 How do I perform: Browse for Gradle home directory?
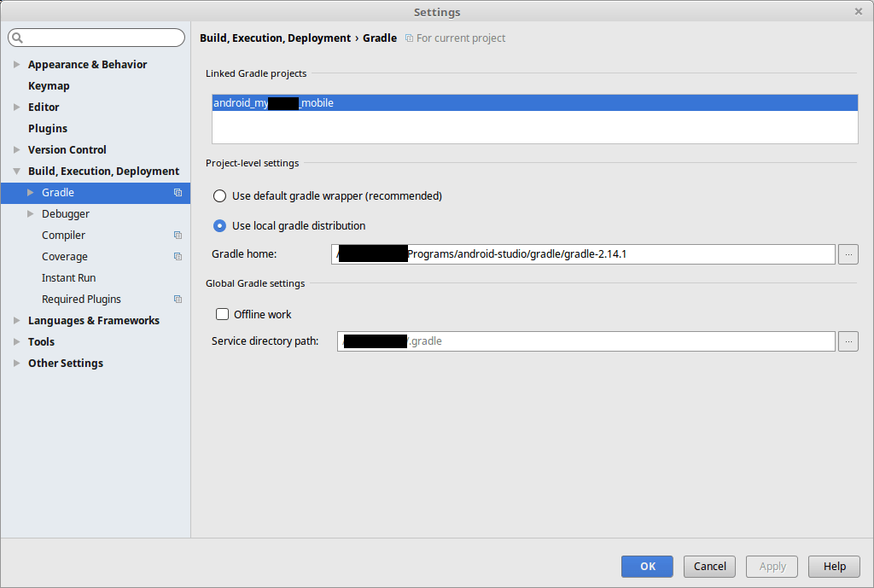tap(848, 254)
